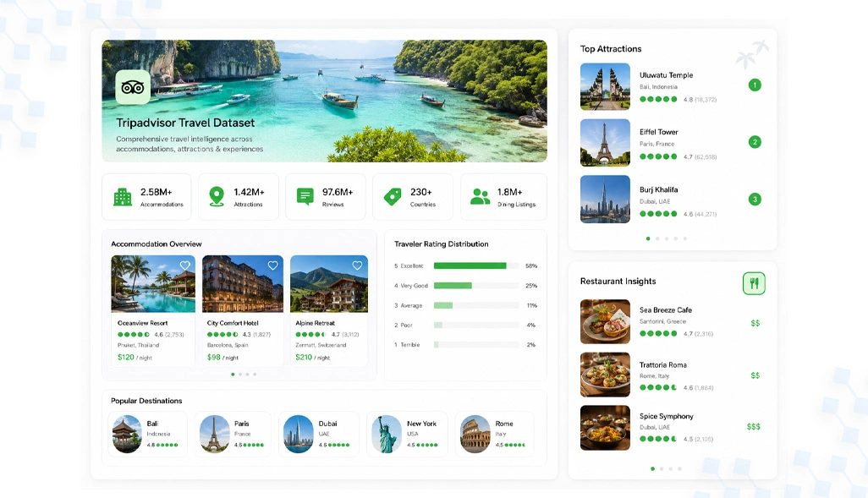The height and width of the screenshot is (498, 868).
Task: Open the Sea Breeze Cafe food photo
Action: pyautogui.click(x=605, y=321)
